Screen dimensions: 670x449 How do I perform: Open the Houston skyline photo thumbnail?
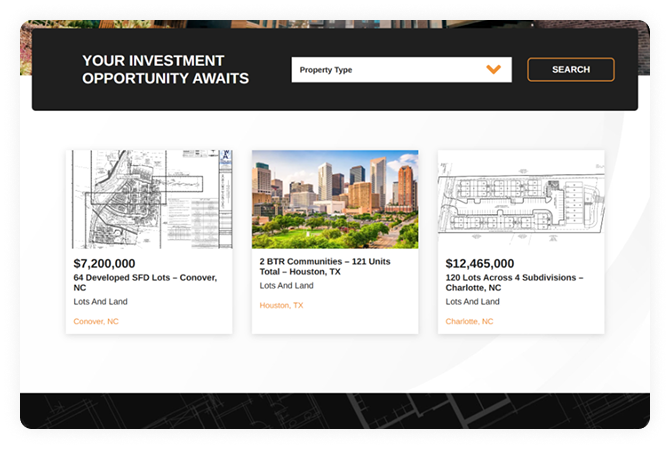(x=335, y=199)
